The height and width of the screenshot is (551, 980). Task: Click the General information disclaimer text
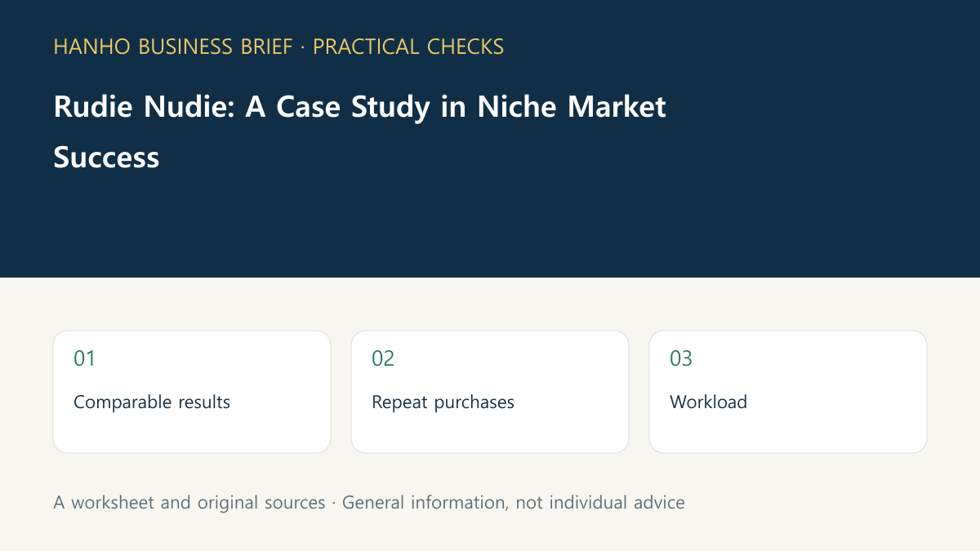[x=513, y=502]
